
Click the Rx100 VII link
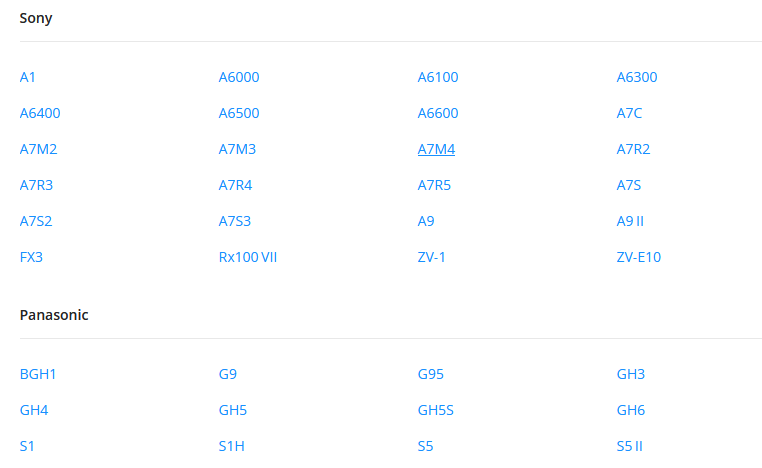click(248, 257)
